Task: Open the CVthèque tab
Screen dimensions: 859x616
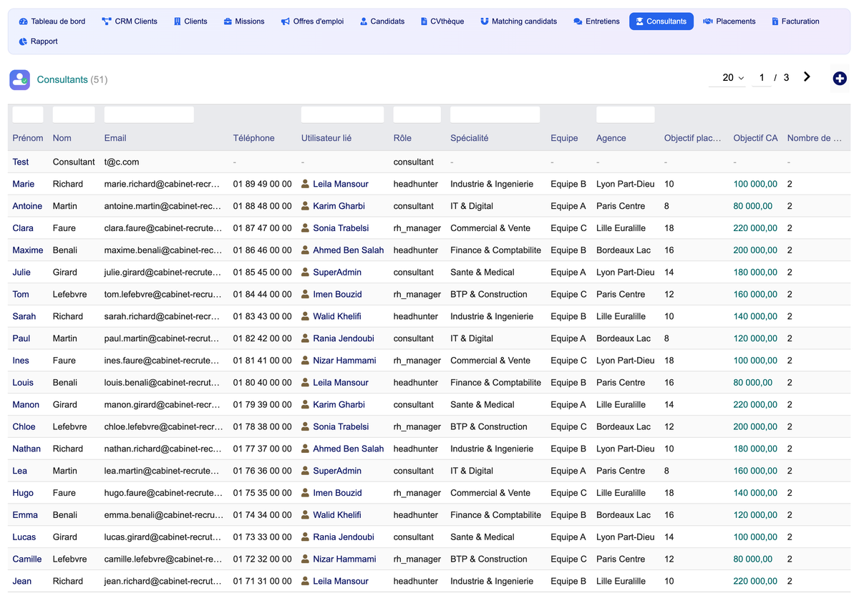Action: (442, 21)
